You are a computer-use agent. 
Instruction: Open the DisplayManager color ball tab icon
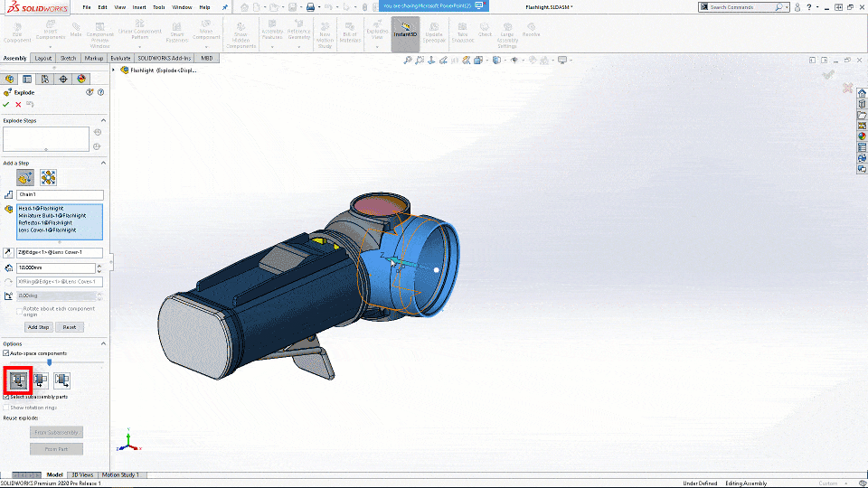point(81,80)
